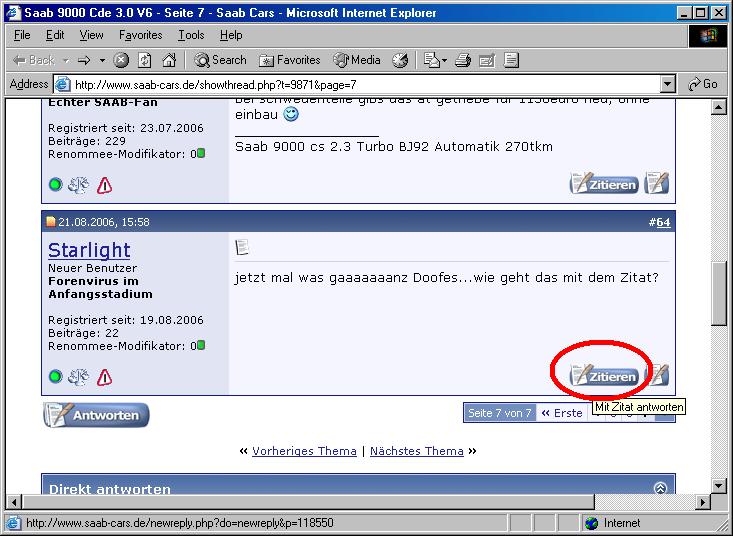Click vertical scrollbar down arrow
Image resolution: width=733 pixels, height=536 pixels.
[719, 486]
